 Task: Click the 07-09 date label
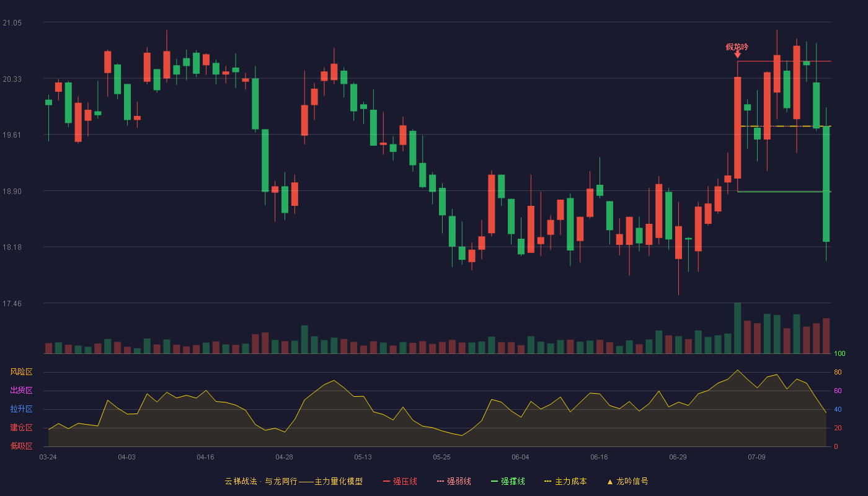point(756,457)
